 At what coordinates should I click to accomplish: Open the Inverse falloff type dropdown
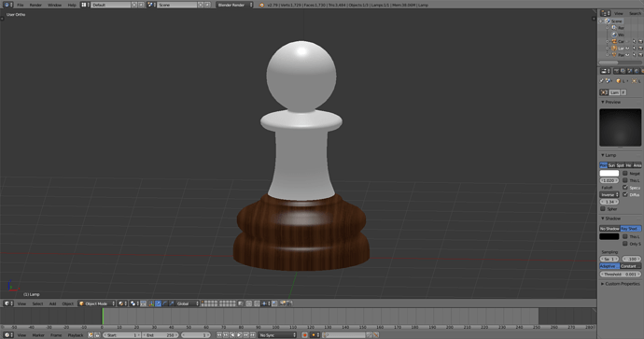pyautogui.click(x=609, y=195)
